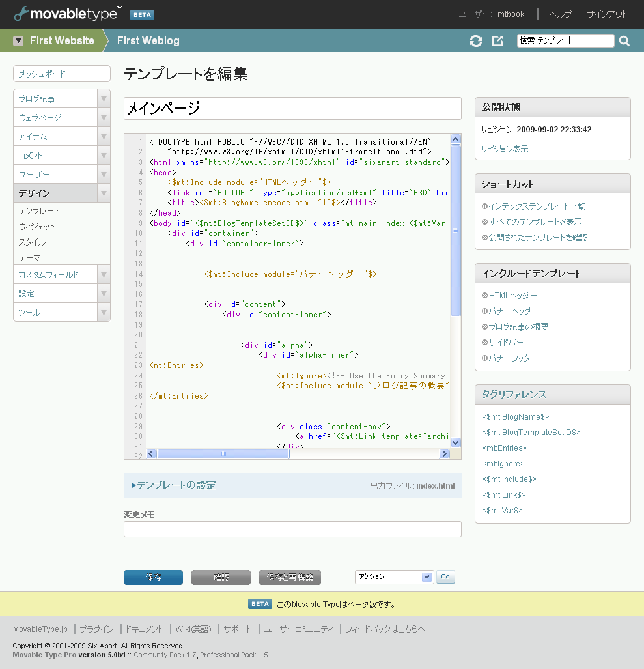The image size is (644, 669).
Task: Select テーマ under デザイン
Action: [29, 258]
